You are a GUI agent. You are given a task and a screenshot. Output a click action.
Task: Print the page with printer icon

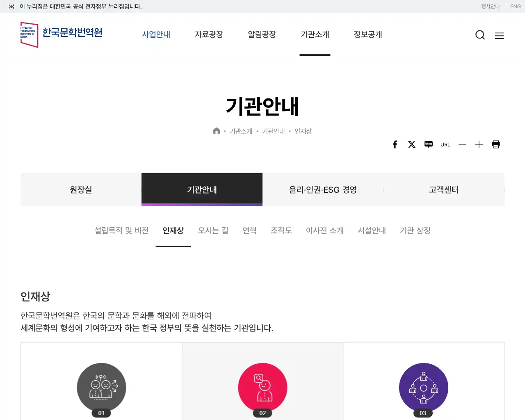point(496,144)
